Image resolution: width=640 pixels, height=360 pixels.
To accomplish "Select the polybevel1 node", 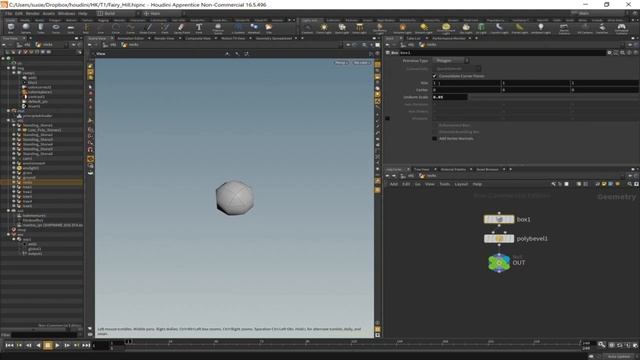I will click(499, 239).
